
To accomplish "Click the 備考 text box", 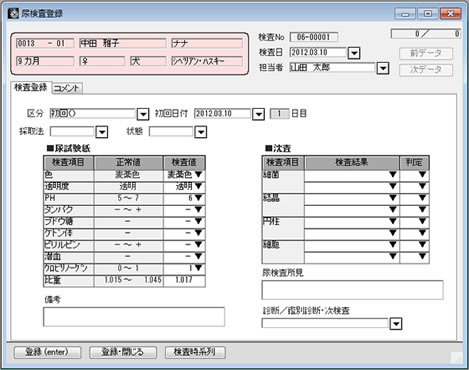I will coord(134,317).
